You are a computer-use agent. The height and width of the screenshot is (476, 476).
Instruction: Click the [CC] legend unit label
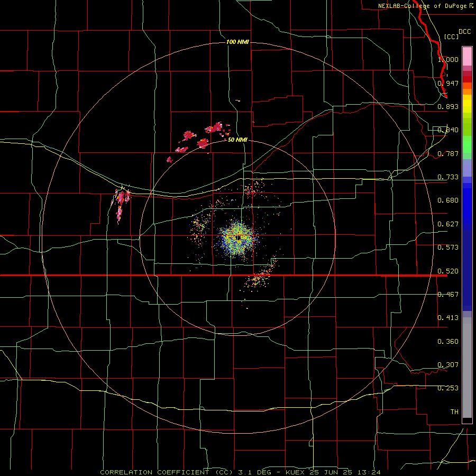(x=451, y=36)
